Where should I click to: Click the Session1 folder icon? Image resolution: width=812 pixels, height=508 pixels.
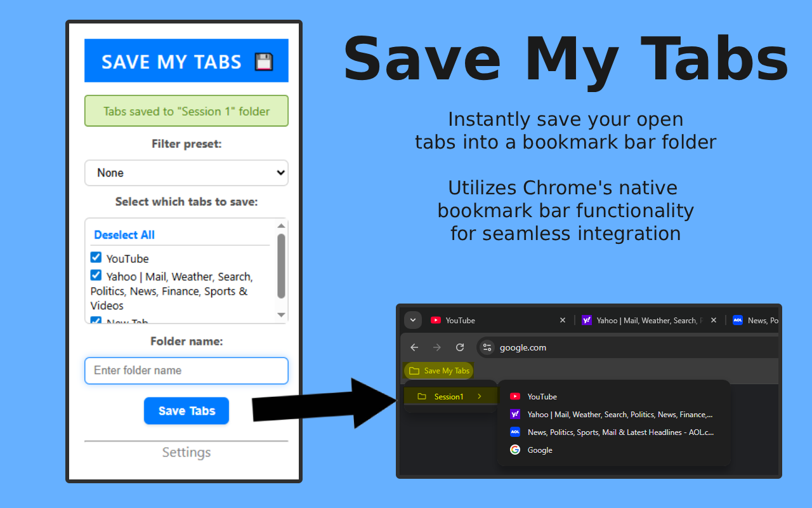[422, 396]
